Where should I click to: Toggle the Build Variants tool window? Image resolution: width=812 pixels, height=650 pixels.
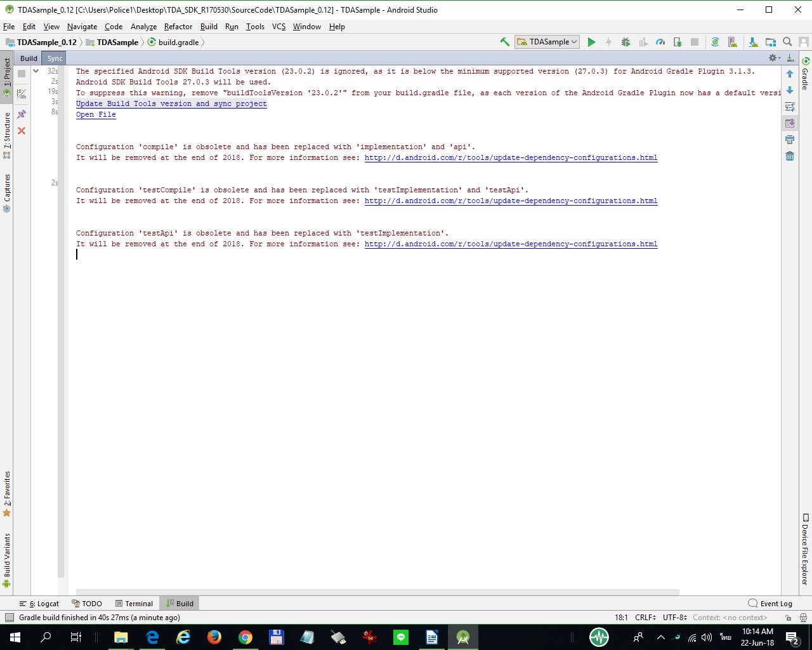(7, 560)
